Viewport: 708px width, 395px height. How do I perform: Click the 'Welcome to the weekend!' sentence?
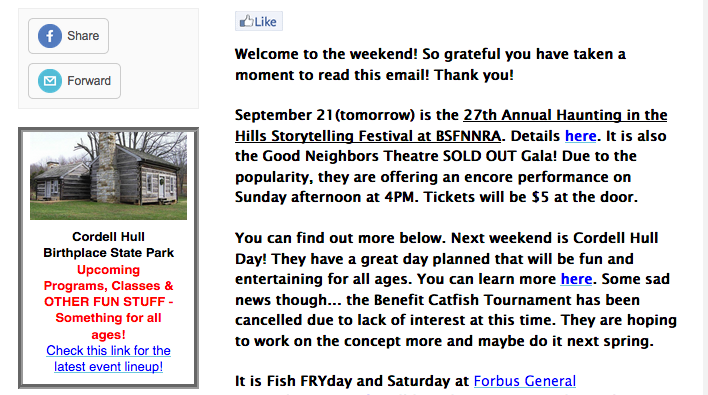coord(326,54)
